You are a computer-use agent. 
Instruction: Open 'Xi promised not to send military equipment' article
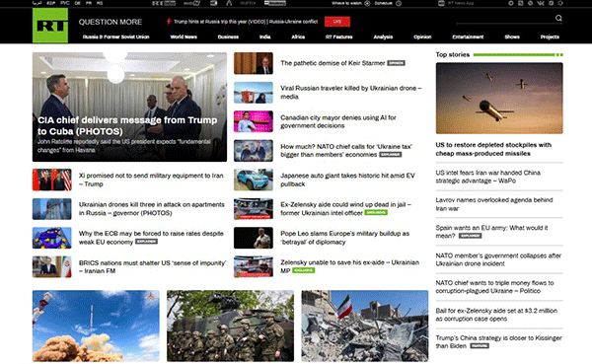pyautogui.click(x=151, y=180)
